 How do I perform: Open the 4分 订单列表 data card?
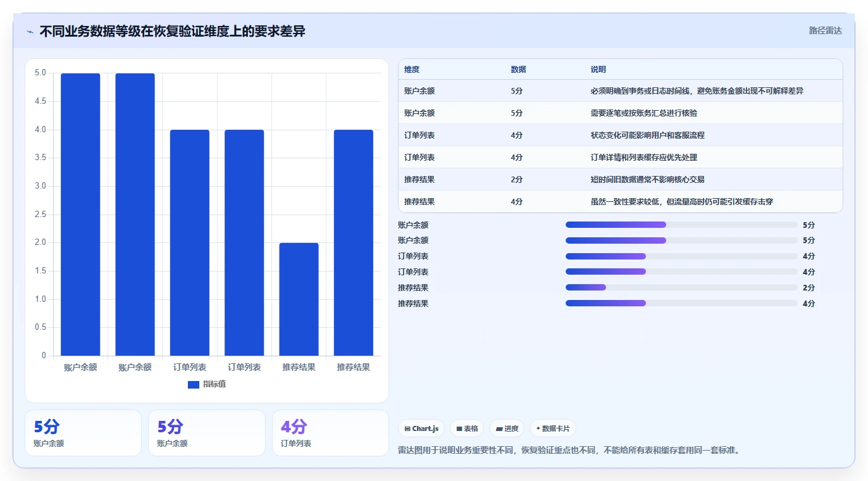tap(330, 433)
